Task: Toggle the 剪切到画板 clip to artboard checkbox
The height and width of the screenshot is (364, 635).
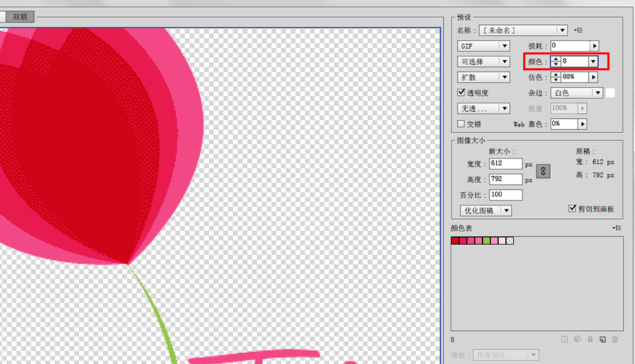Action: pos(571,208)
